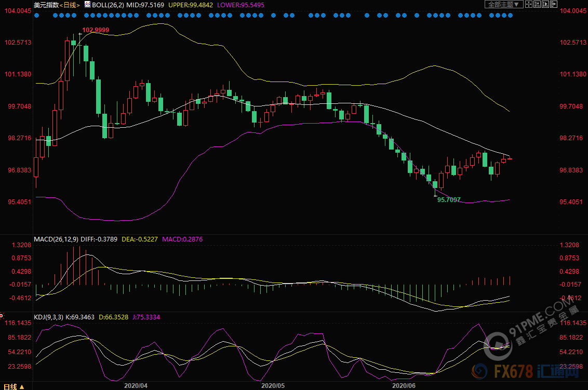
Task: Select the KDJ(9,3,3) indicator label
Action: pos(48,317)
